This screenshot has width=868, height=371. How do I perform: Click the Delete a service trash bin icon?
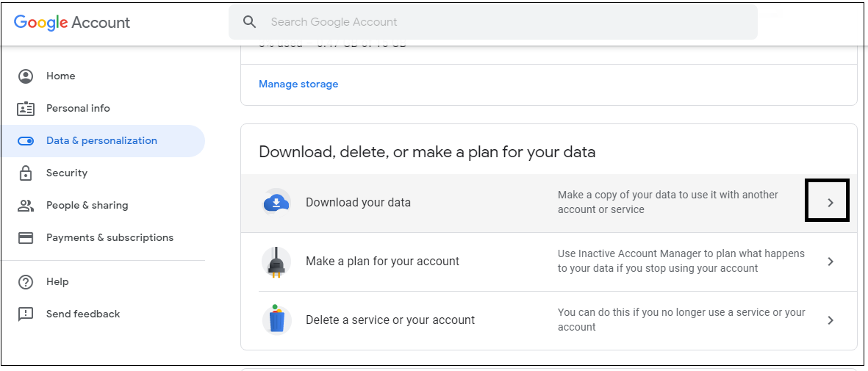pos(276,320)
